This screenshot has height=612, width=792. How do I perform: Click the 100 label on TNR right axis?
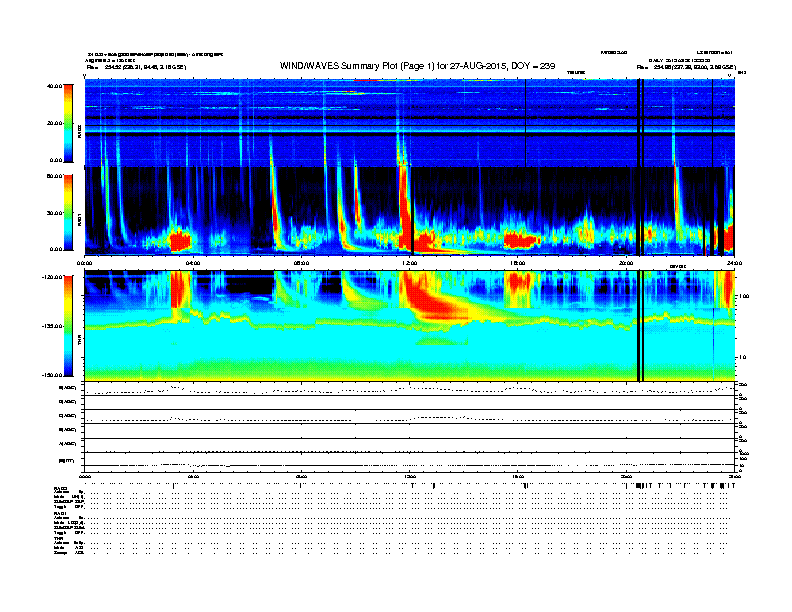744,296
